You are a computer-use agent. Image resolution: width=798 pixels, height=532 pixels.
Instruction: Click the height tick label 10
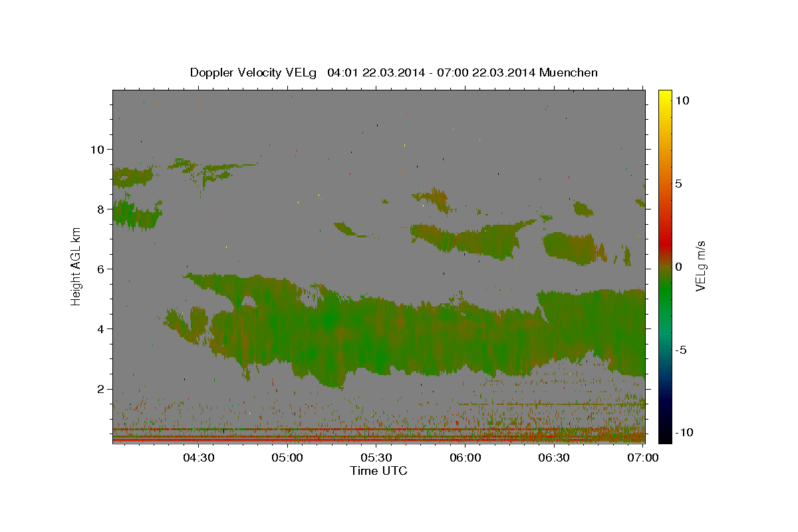[97, 149]
